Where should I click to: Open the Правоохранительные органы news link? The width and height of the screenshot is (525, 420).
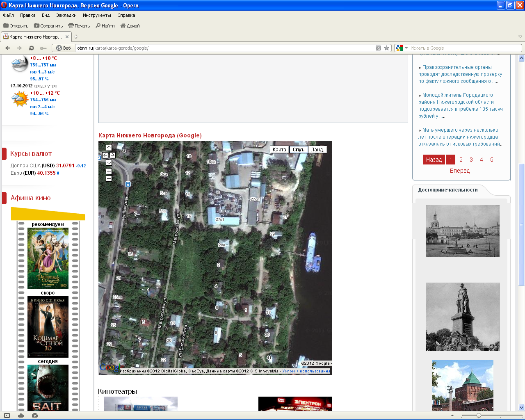461,74
